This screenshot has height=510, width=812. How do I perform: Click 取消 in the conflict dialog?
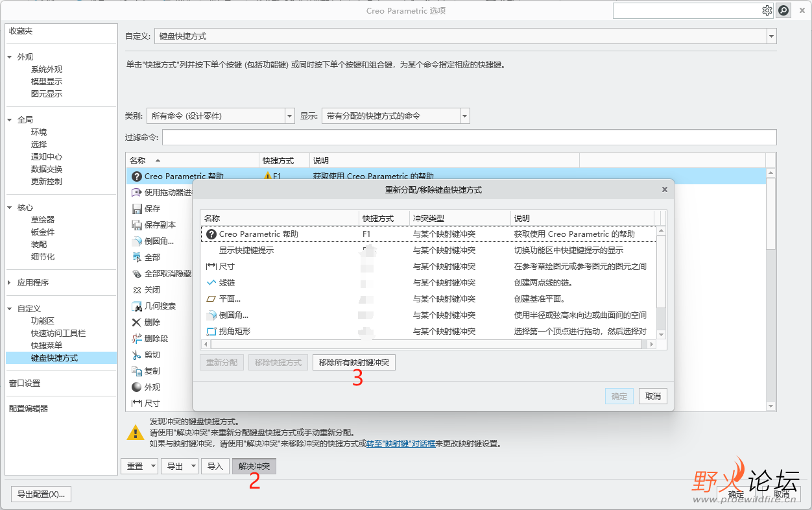[653, 396]
